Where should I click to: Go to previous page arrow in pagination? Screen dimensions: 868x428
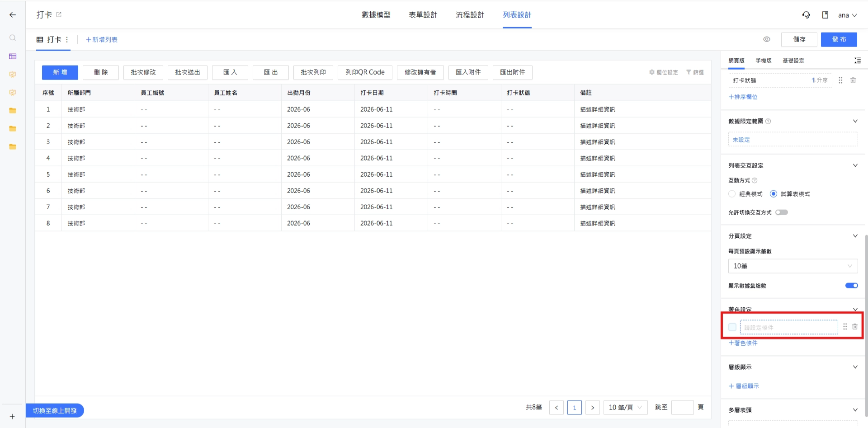[557, 408]
